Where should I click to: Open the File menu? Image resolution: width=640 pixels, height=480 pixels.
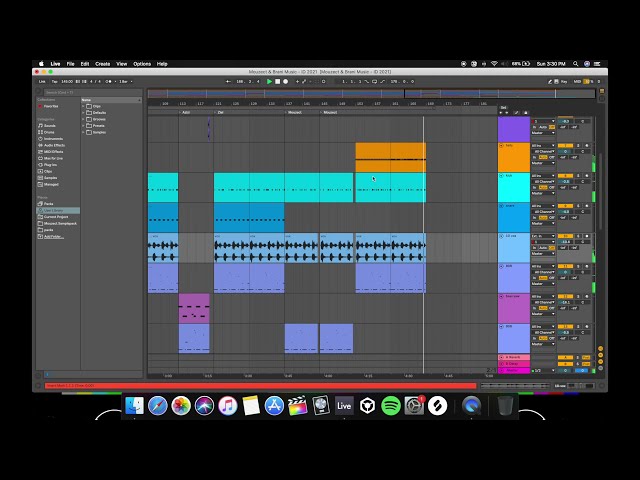pos(71,64)
